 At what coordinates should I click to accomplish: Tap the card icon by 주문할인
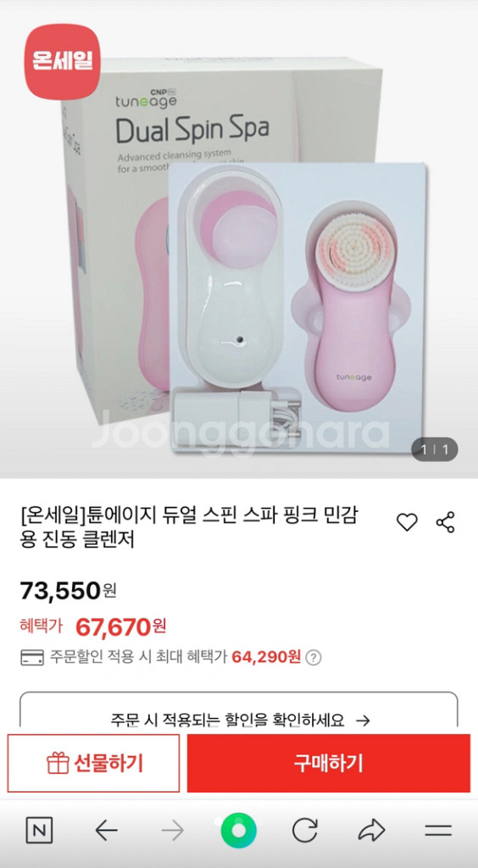click(x=32, y=658)
